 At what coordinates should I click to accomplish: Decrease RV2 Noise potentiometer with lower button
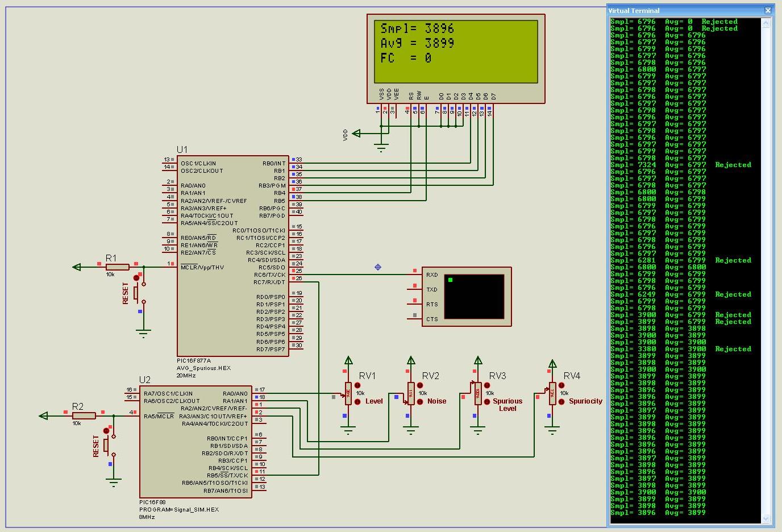coord(420,402)
